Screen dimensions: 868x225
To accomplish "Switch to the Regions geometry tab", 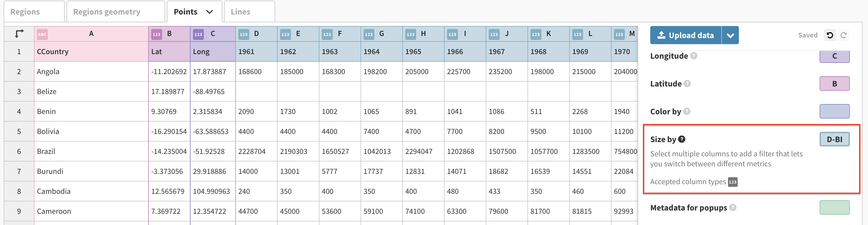I will point(116,12).
